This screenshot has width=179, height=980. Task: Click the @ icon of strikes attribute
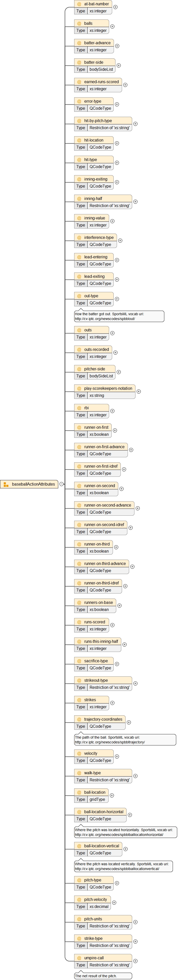[79, 700]
